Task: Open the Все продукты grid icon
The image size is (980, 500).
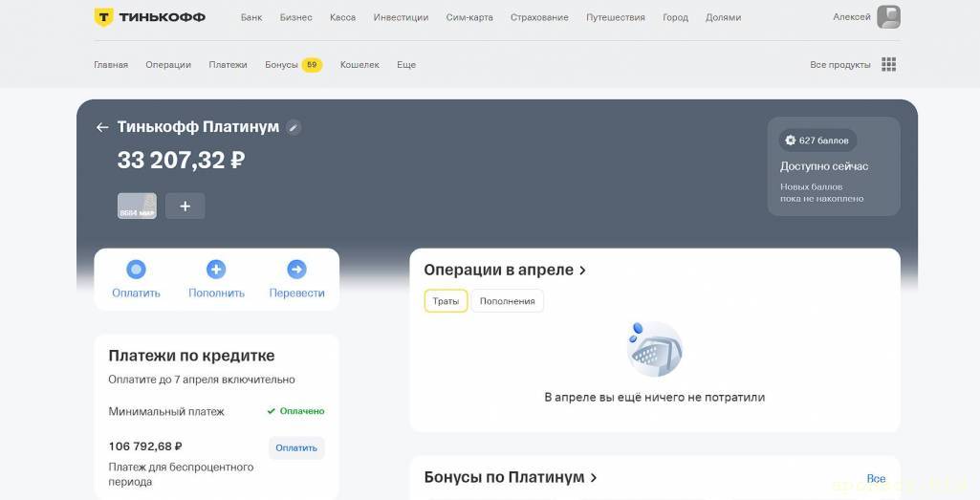Action: (888, 65)
